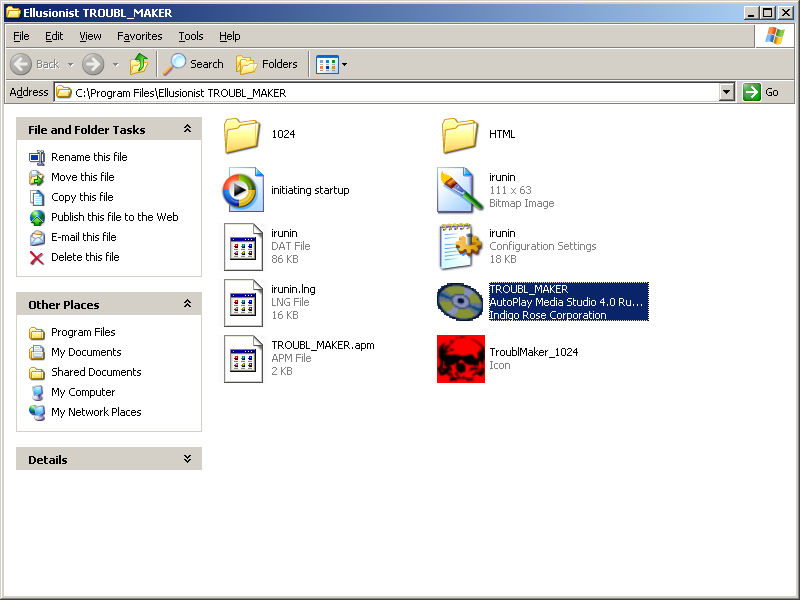
Task: Select the TroublMaker_1024 red skull icon
Action: tap(461, 359)
